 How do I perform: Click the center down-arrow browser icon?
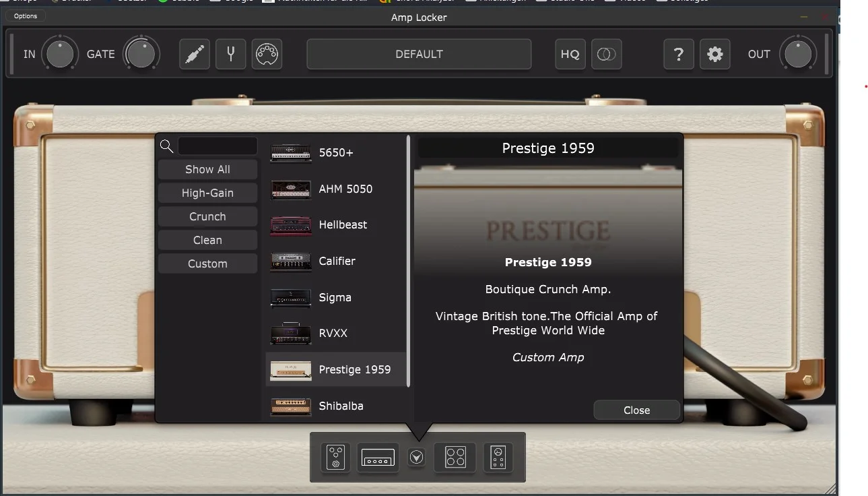point(417,458)
